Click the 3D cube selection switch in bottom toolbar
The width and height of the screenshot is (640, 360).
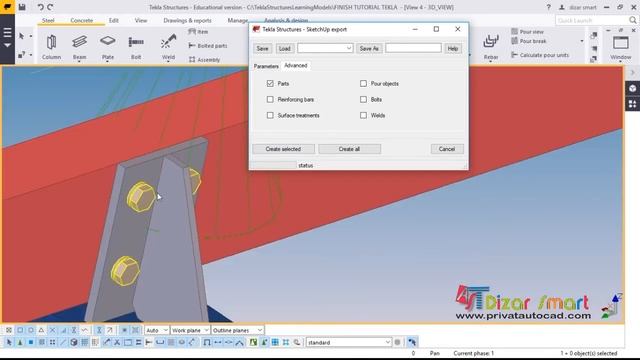(74, 342)
